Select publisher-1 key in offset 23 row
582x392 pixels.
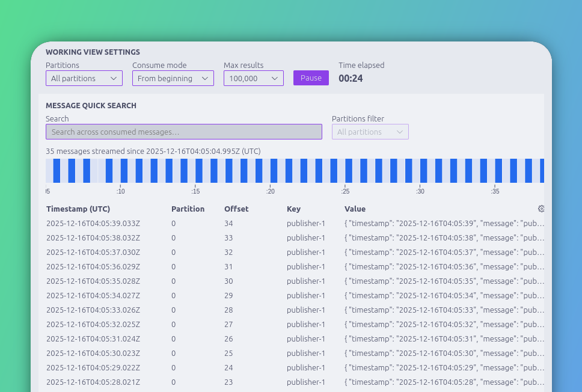pyautogui.click(x=306, y=382)
